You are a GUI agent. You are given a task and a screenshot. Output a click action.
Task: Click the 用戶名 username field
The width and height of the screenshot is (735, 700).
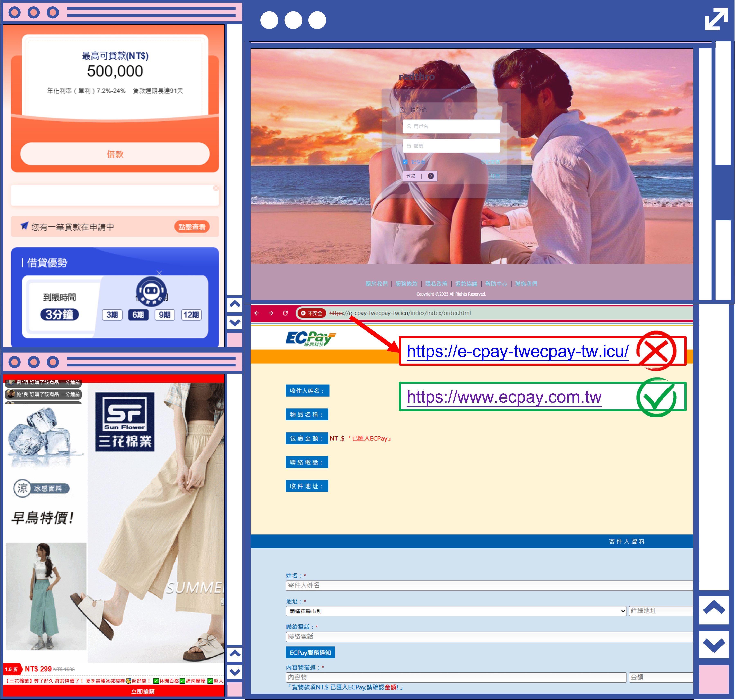(x=451, y=127)
